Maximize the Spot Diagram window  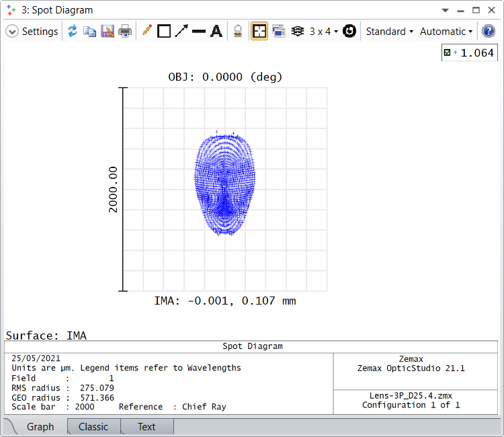(476, 10)
